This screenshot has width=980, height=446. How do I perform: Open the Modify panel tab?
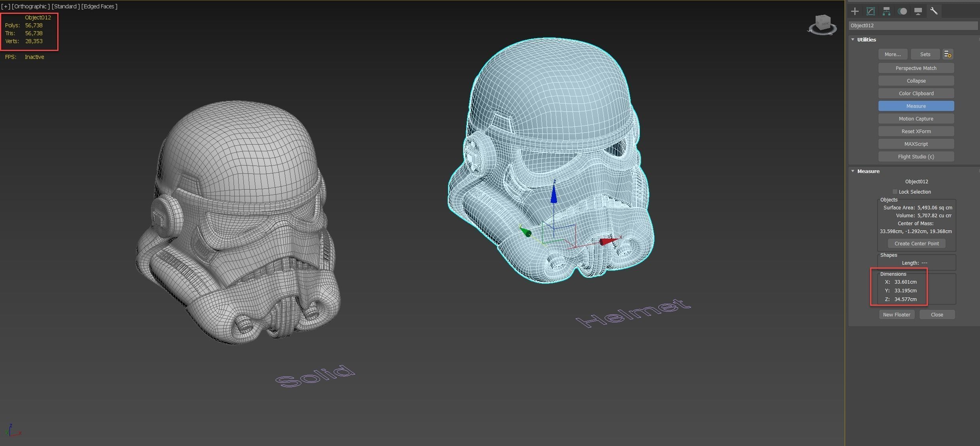[x=871, y=11]
